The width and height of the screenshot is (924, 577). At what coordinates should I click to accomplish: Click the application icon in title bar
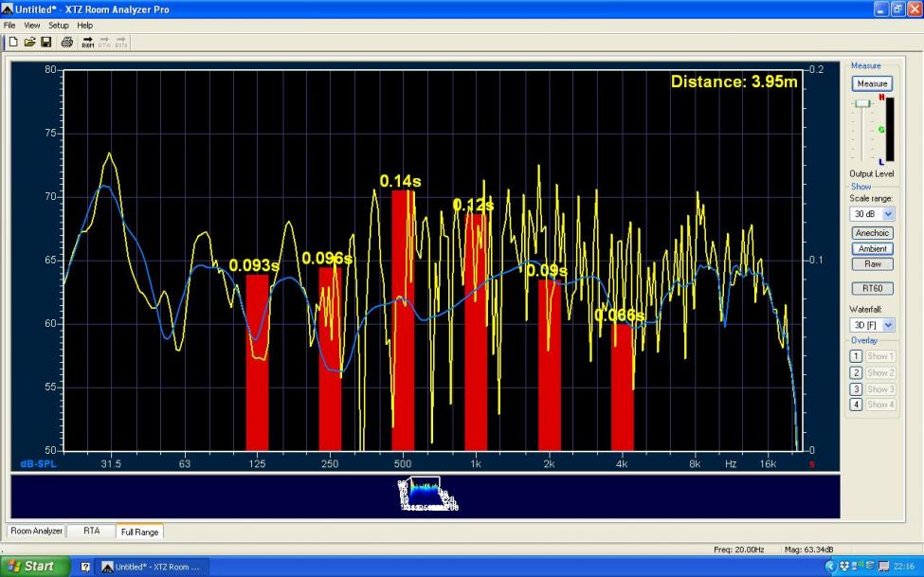coord(7,9)
